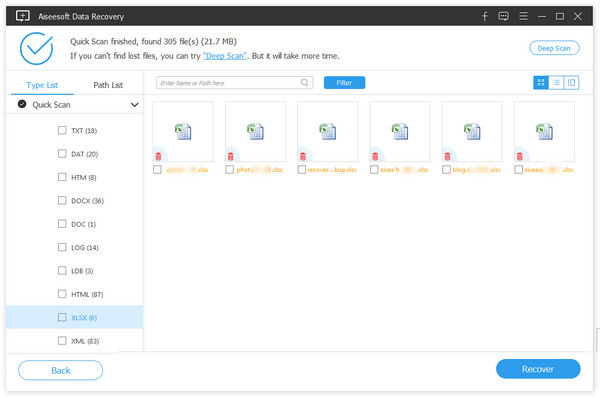Tick checkbox for aisee h xlsx file
Image resolution: width=600 pixels, height=398 pixels.
374,170
